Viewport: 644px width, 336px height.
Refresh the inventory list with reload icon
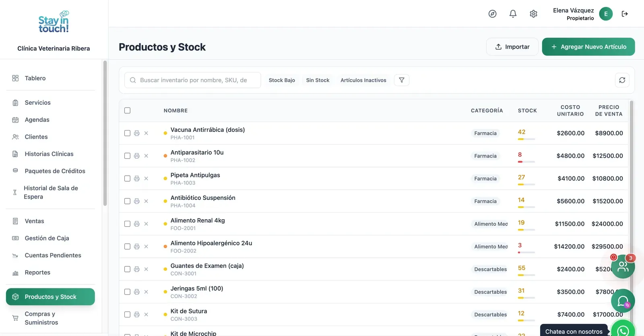[x=622, y=80]
